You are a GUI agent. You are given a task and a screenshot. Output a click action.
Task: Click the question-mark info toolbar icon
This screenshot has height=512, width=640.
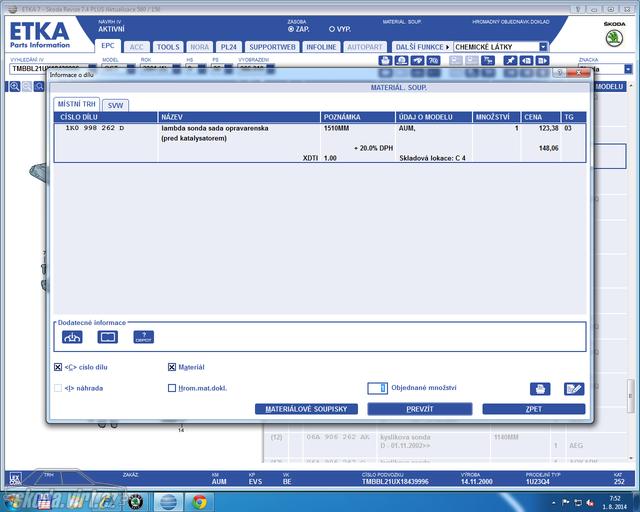(433, 61)
